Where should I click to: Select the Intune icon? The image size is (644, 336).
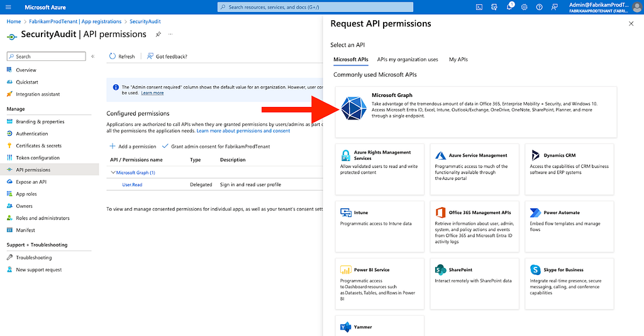pos(345,213)
